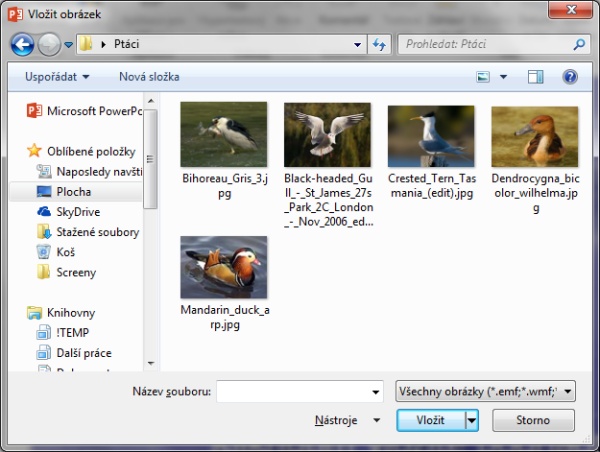The height and width of the screenshot is (452, 600).
Task: Click the Black-headed_Gull file name text
Action: coord(329,200)
